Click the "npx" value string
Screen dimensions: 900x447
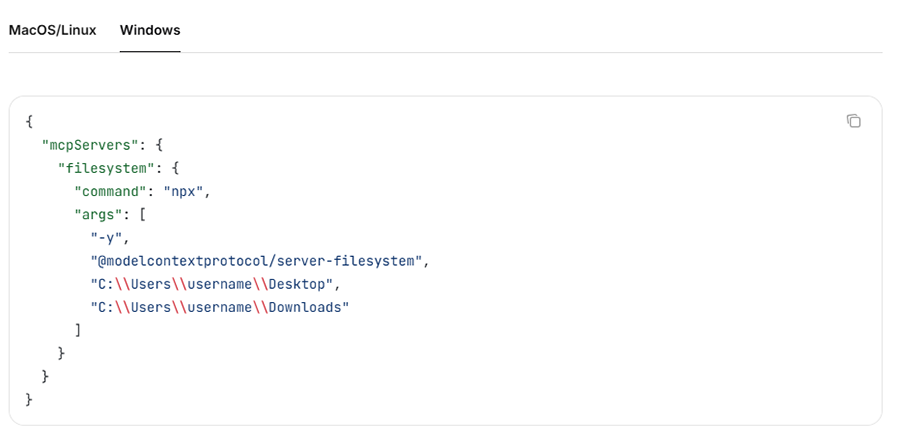point(184,191)
